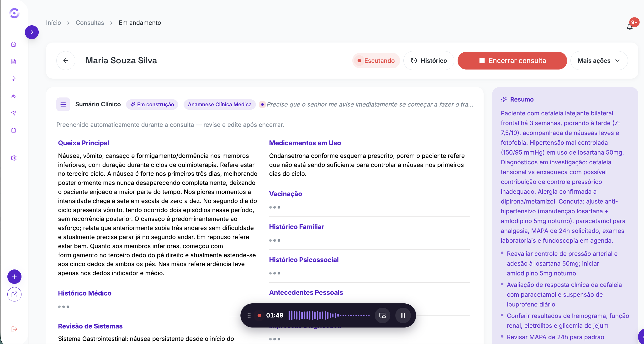Click the Antecedentes Pessoais heading
Screen dimensions: 644x344
pos(306,293)
